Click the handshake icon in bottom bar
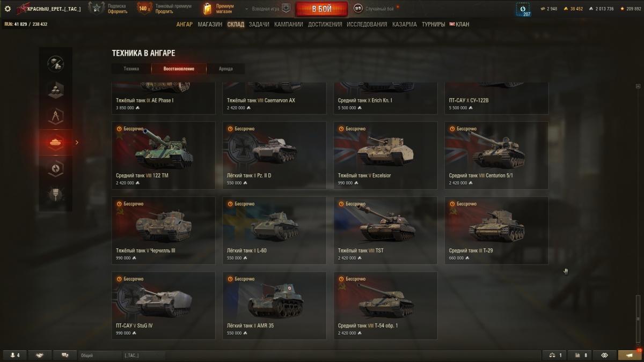Viewport: 644px width, 362px height. point(40,355)
